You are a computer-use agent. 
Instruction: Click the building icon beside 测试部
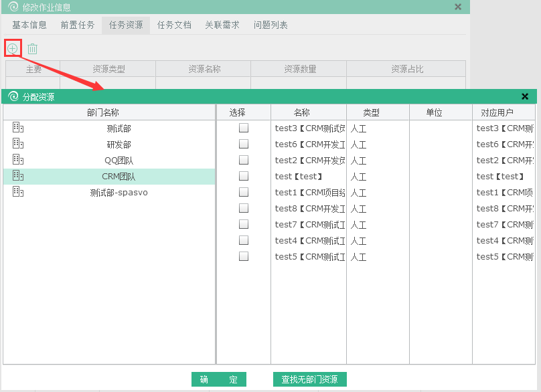pos(18,128)
